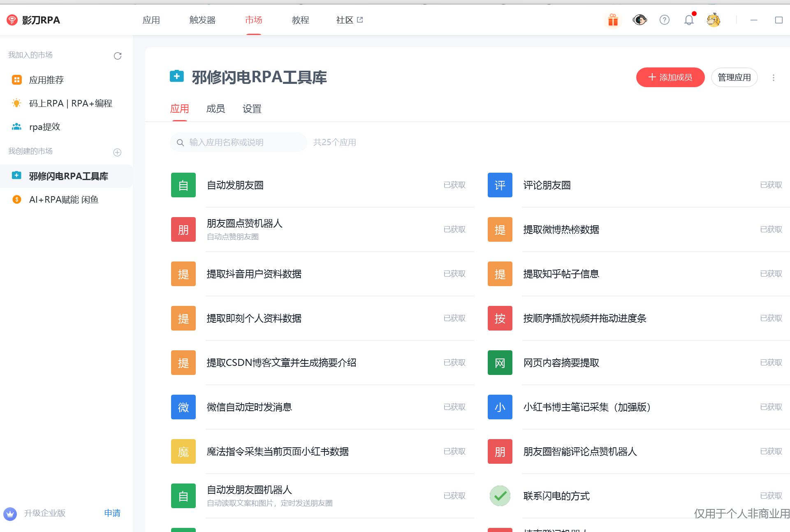Open the 自动发朋友圈 green app icon

point(183,185)
